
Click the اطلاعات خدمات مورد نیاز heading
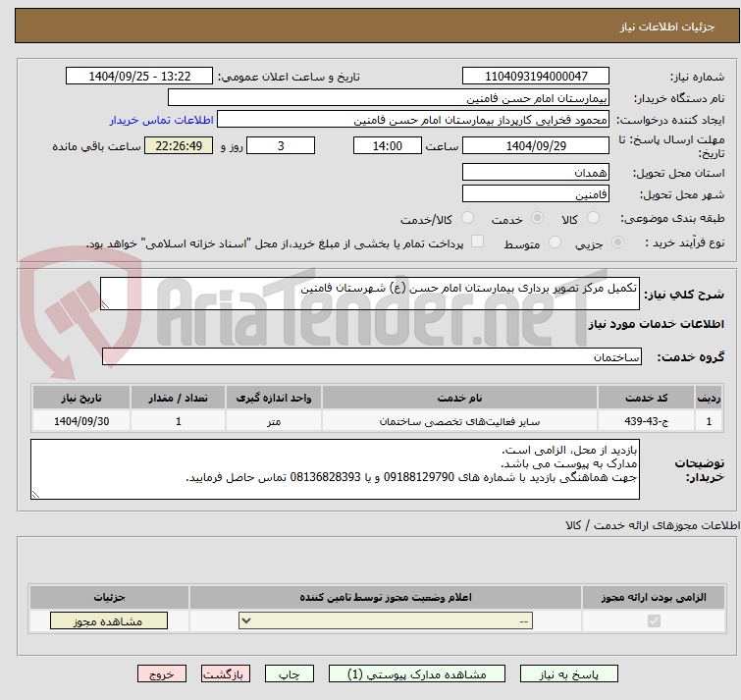pos(656,324)
